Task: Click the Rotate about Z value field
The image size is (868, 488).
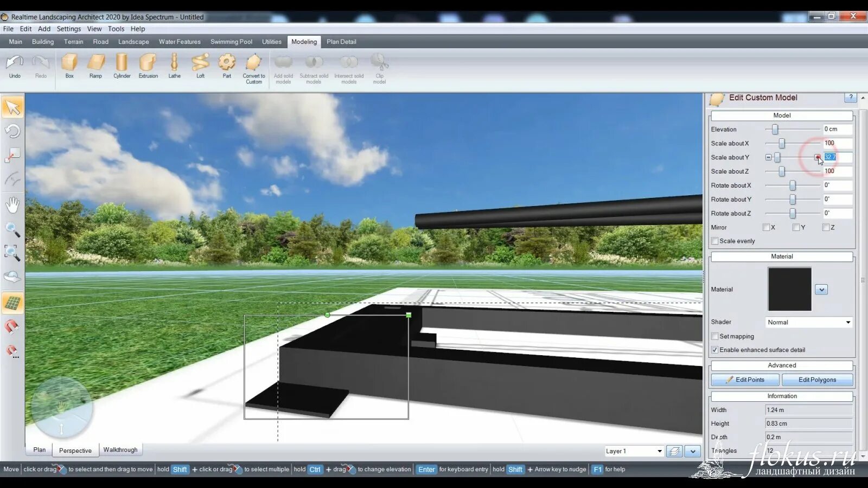Action: click(837, 213)
